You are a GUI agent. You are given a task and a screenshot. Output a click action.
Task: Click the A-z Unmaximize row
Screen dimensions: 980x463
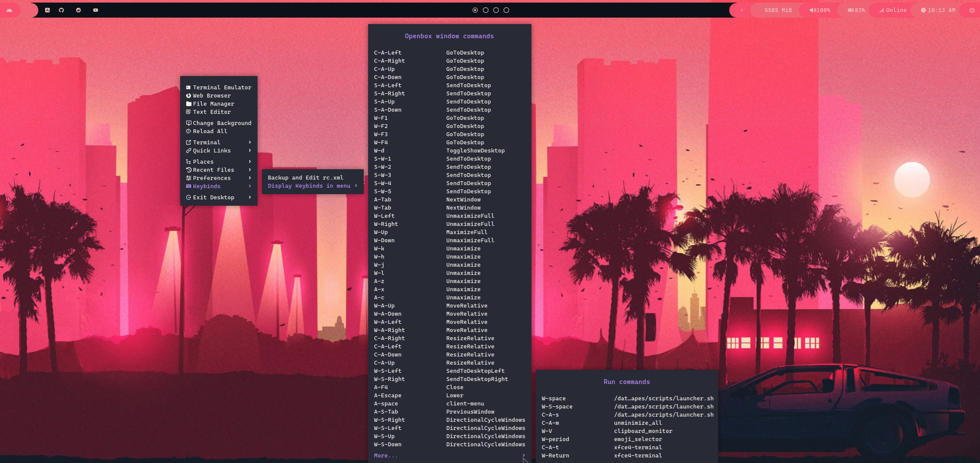coord(450,281)
